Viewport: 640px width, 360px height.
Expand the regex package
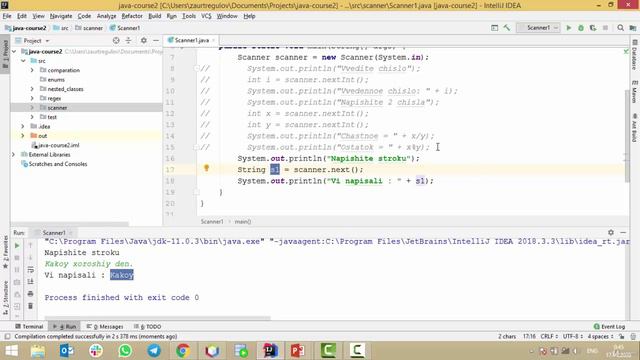pyautogui.click(x=32, y=98)
